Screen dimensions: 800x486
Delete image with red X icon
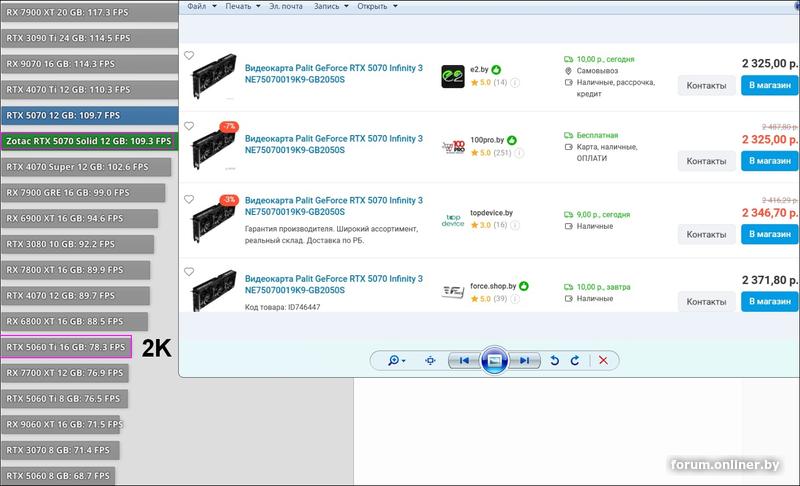tap(603, 361)
